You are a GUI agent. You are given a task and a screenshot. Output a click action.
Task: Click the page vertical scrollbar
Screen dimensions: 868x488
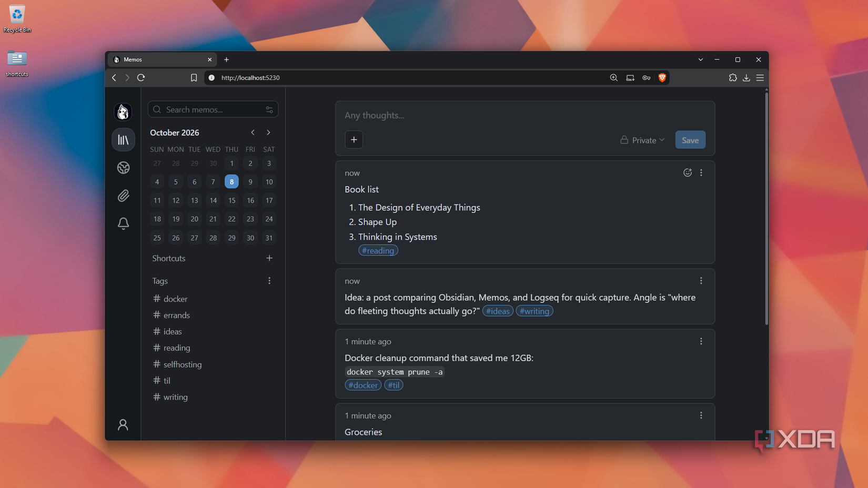tap(766, 208)
